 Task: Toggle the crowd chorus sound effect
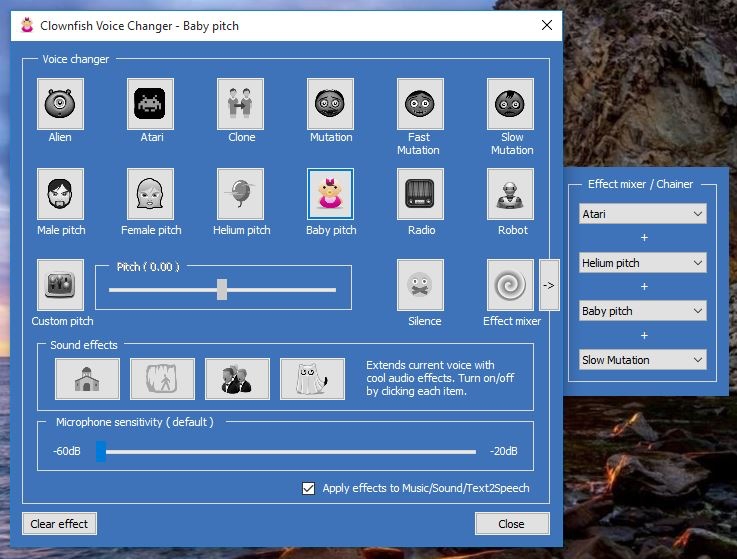pos(237,379)
